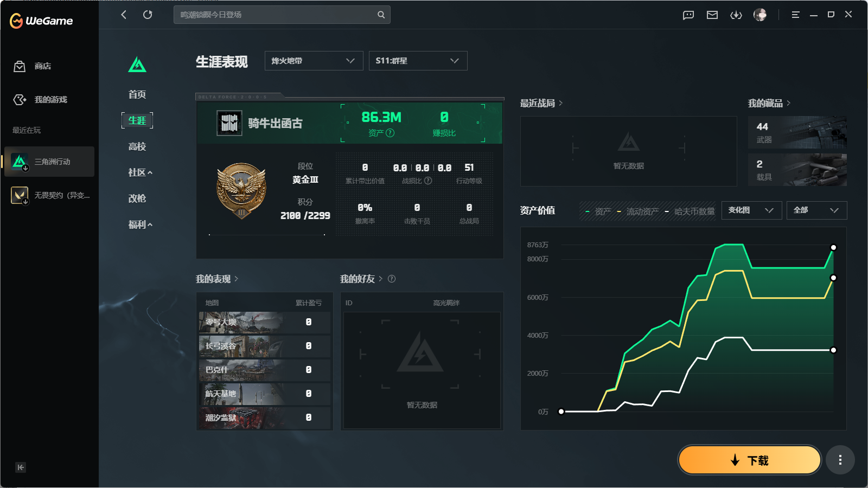Viewport: 868px width, 488px height.
Task: Click the green line endpoint marker
Action: pos(834,247)
